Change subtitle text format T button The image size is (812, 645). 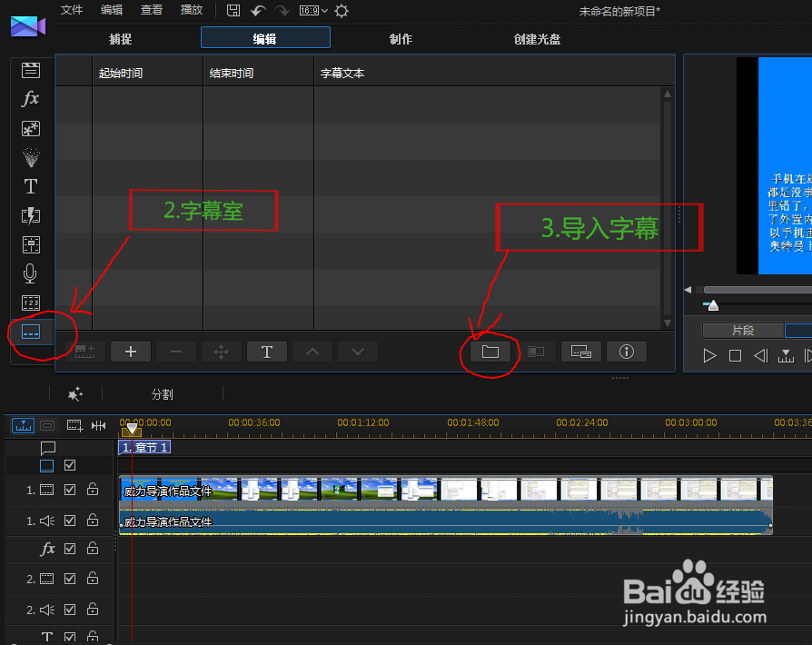[267, 352]
